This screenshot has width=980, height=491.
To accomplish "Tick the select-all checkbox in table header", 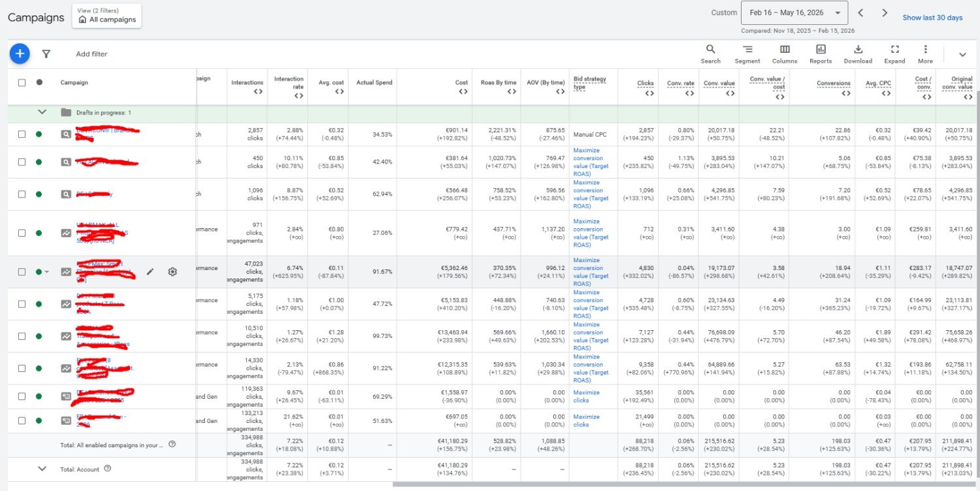I will [22, 82].
